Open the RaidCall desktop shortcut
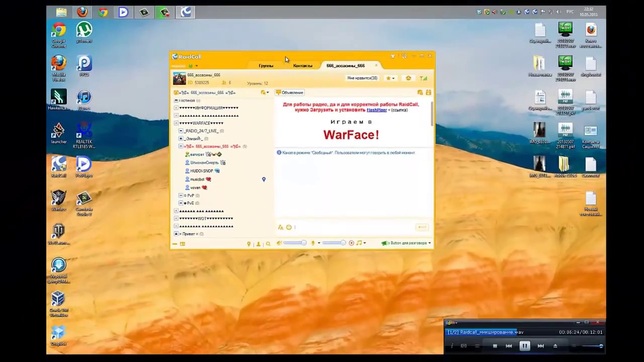 59,167
